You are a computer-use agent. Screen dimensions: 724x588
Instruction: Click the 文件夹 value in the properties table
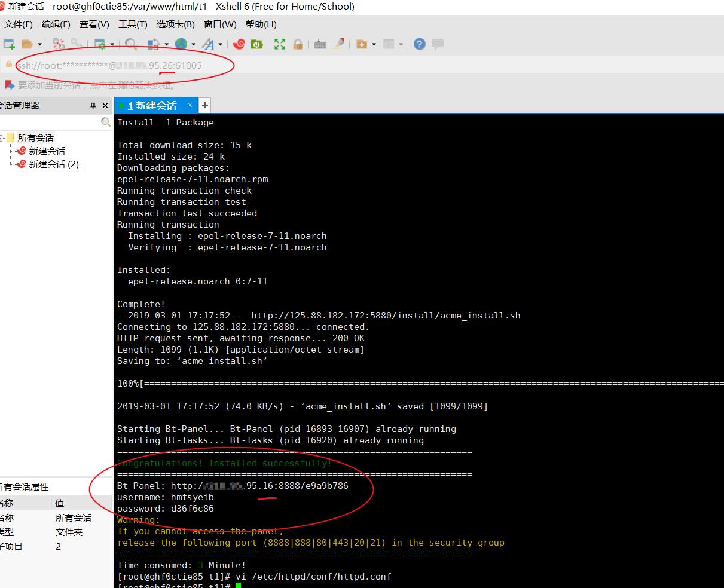click(x=69, y=532)
